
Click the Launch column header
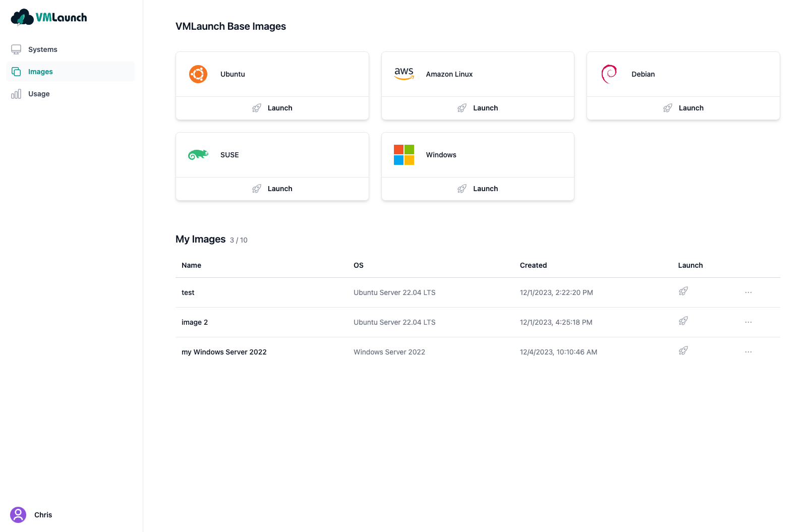pos(690,265)
